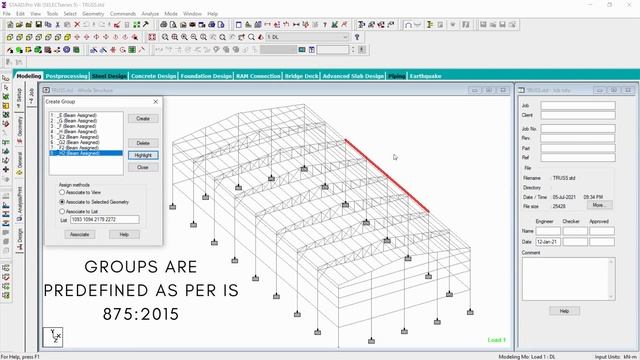Select the General vertical page tab
Screen dimensions: 640x360
click(19, 163)
